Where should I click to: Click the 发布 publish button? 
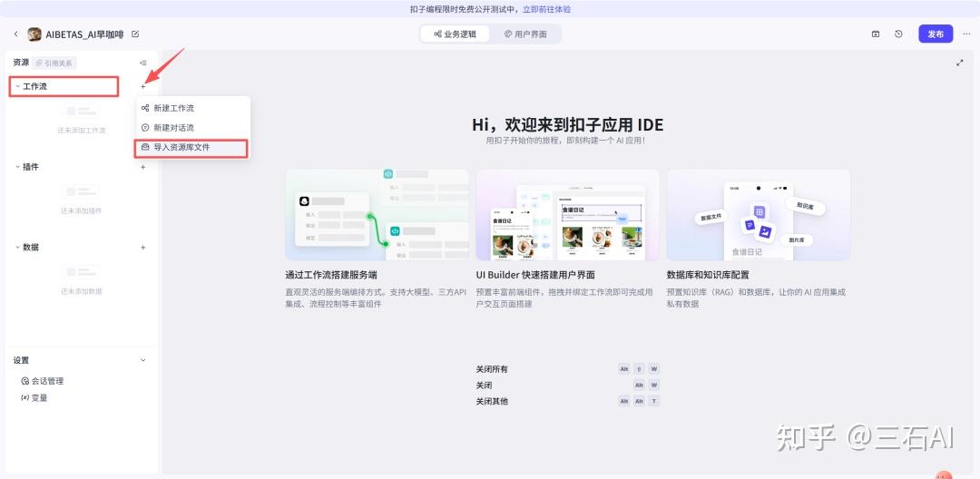click(x=936, y=34)
